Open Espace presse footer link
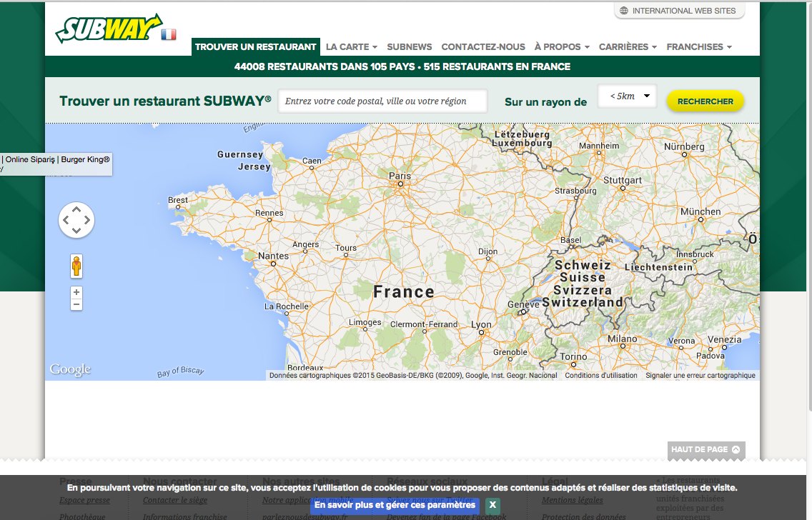812x520 pixels. click(84, 500)
